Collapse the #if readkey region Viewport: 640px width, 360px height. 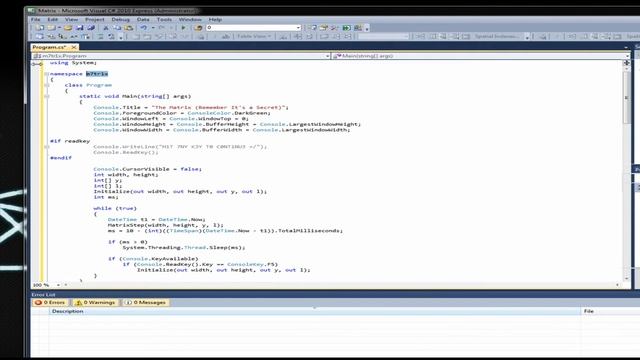point(46,147)
